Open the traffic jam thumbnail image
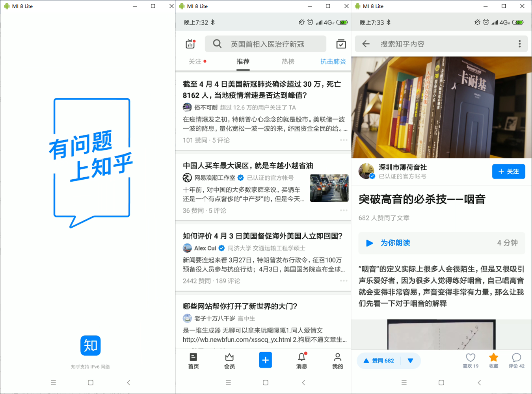Image resolution: width=532 pixels, height=394 pixels. point(329,188)
